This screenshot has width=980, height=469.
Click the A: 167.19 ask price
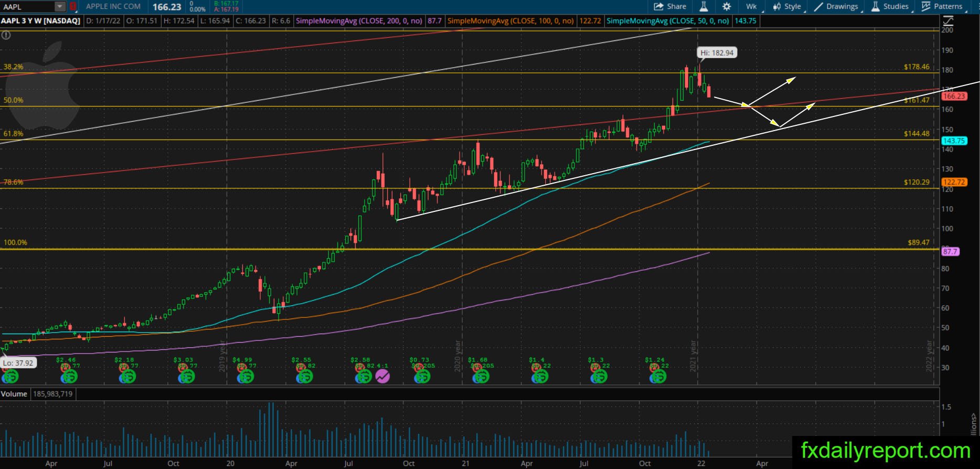coord(226,9)
